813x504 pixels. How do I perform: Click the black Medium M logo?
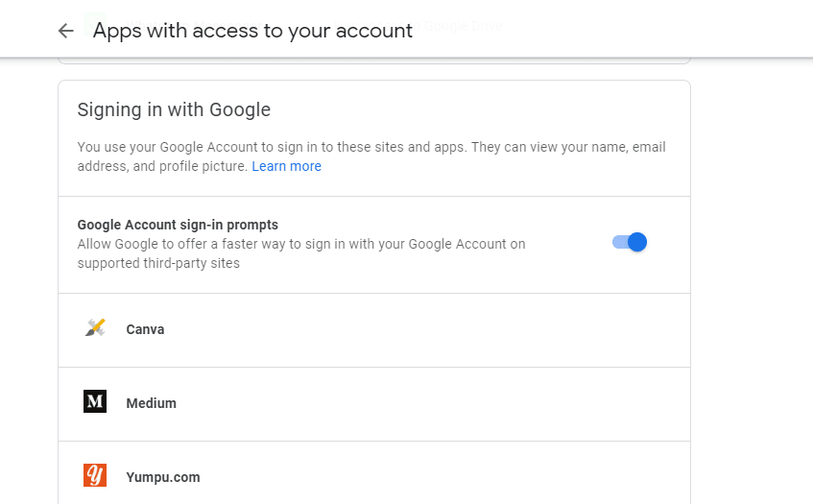(x=95, y=401)
